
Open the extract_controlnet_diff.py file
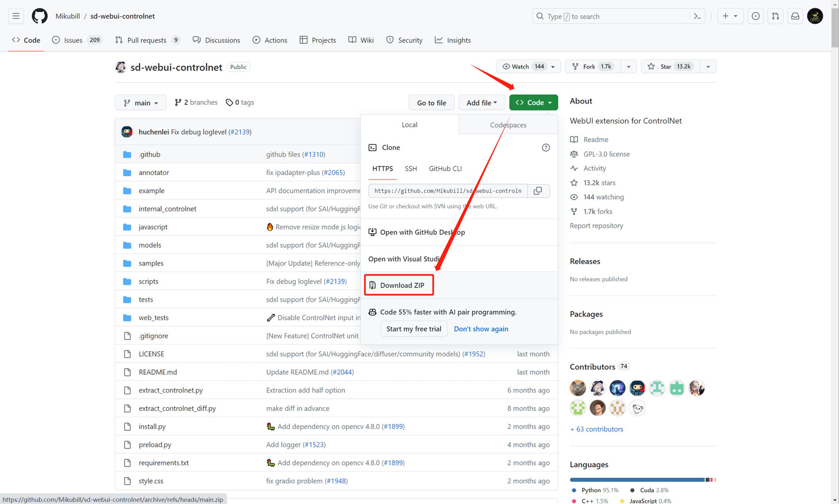[177, 408]
